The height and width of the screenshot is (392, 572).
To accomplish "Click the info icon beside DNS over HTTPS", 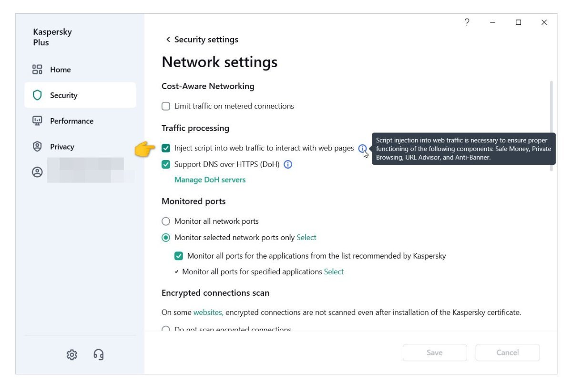I will click(x=288, y=165).
